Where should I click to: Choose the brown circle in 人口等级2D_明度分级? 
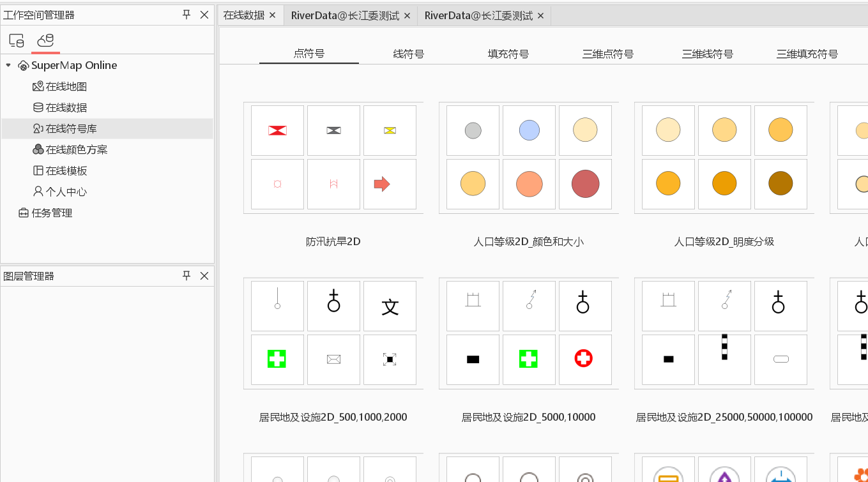[x=780, y=185]
